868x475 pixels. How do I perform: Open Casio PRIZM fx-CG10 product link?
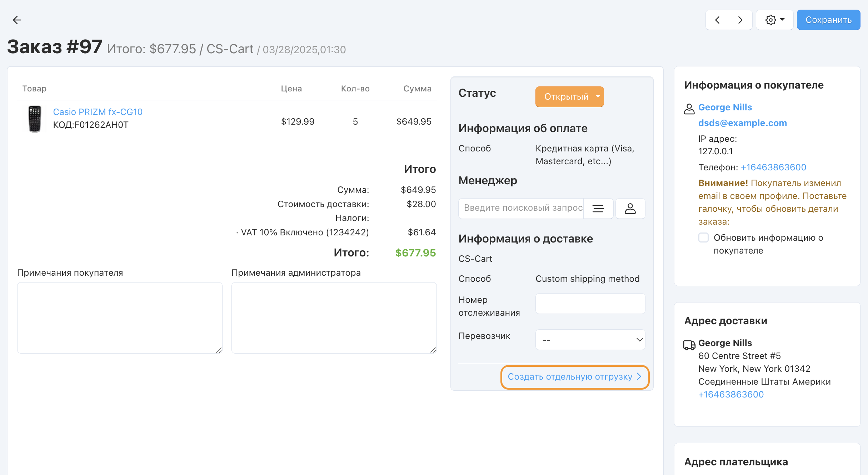pyautogui.click(x=98, y=112)
